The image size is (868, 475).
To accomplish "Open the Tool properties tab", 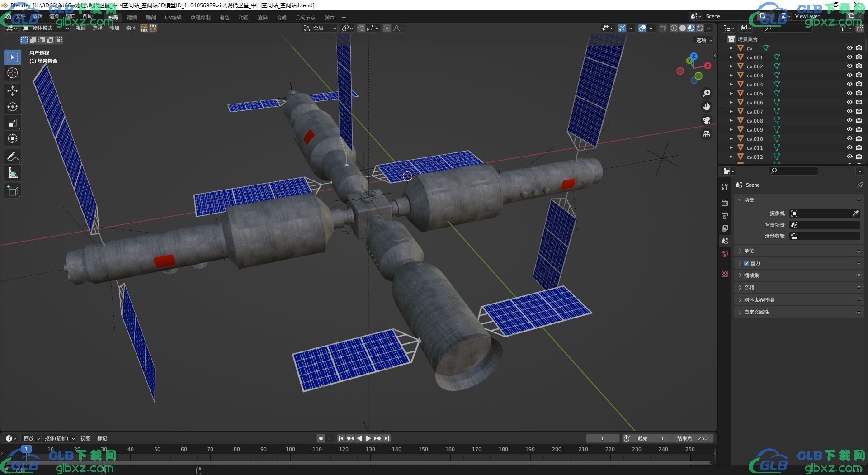I will [725, 187].
